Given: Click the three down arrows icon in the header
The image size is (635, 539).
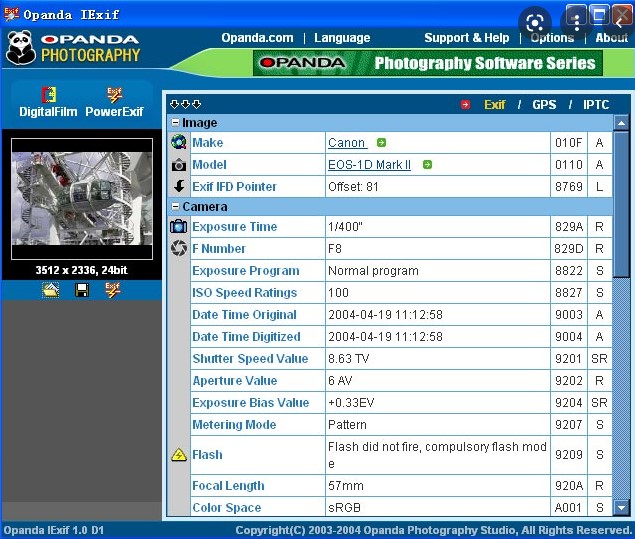Looking at the screenshot, I should [185, 104].
